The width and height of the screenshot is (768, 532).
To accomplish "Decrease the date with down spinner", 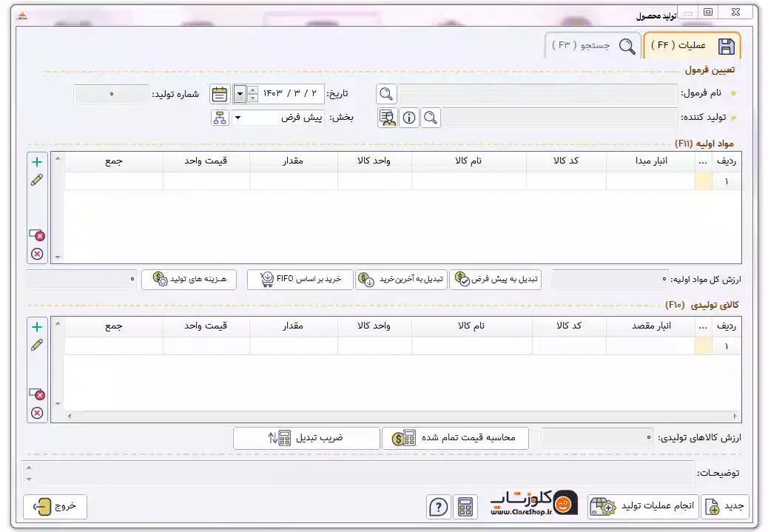I will coord(252,98).
